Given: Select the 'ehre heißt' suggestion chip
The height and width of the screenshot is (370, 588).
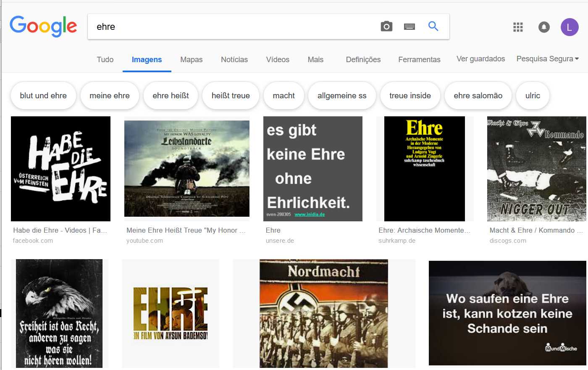Looking at the screenshot, I should point(171,95).
